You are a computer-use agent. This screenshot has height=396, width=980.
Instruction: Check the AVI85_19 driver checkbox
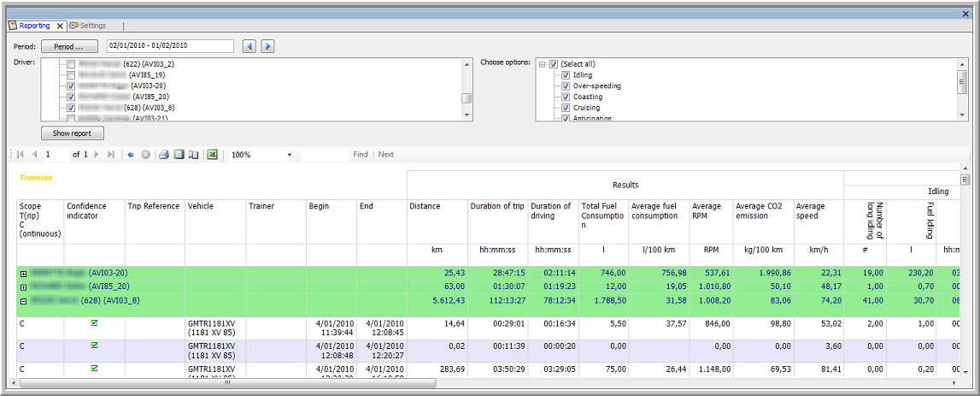71,75
